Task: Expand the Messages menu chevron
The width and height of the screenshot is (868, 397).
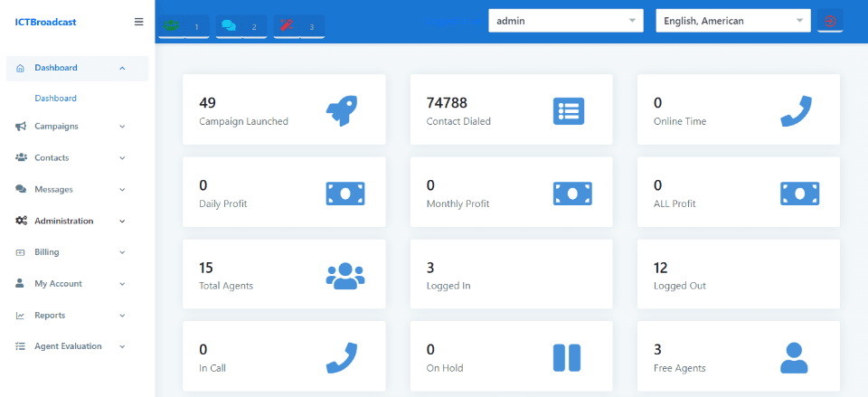Action: [122, 189]
